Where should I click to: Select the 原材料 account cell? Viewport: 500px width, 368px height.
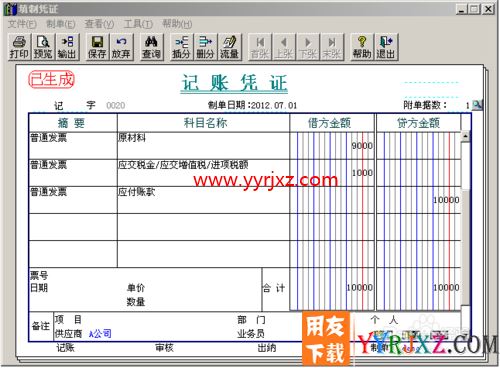coord(203,146)
